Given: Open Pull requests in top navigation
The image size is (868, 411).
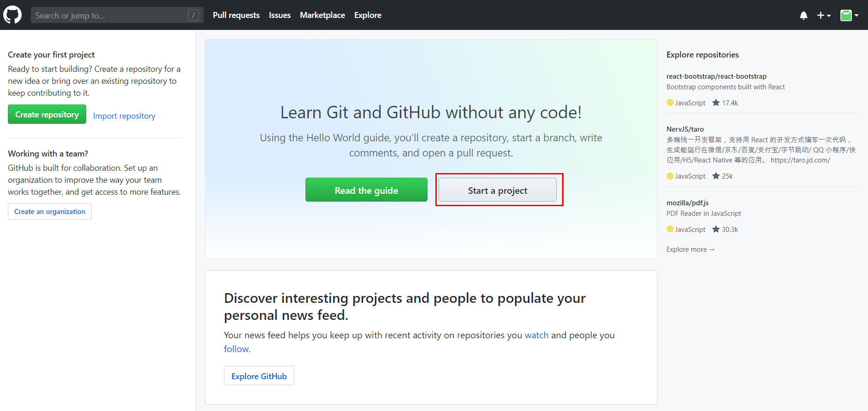Looking at the screenshot, I should click(236, 15).
